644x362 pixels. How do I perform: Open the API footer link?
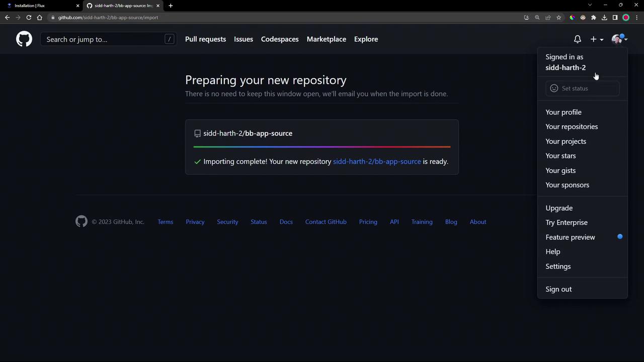[x=394, y=222]
